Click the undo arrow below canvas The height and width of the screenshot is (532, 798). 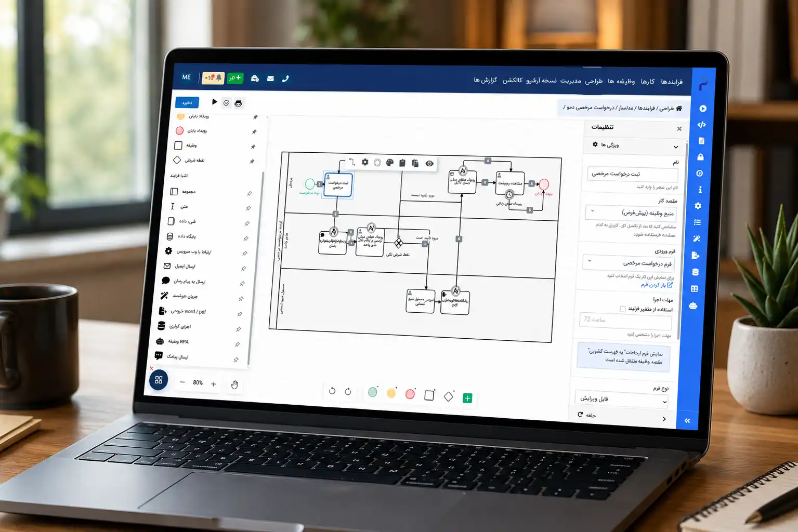tap(332, 391)
